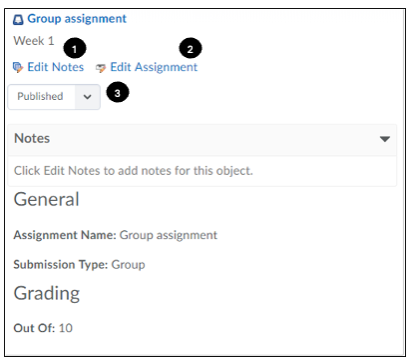This screenshot has width=412, height=364.
Task: Click the Edit Notes pencil icon
Action: [18, 67]
